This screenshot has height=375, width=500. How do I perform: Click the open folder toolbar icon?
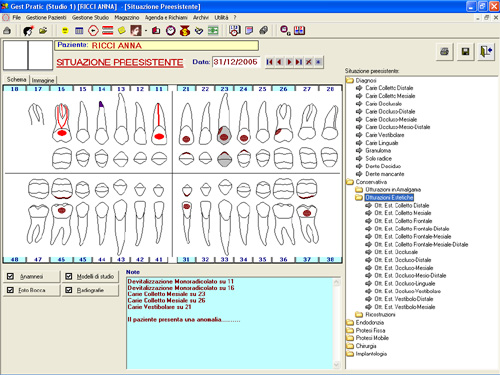tap(43, 31)
